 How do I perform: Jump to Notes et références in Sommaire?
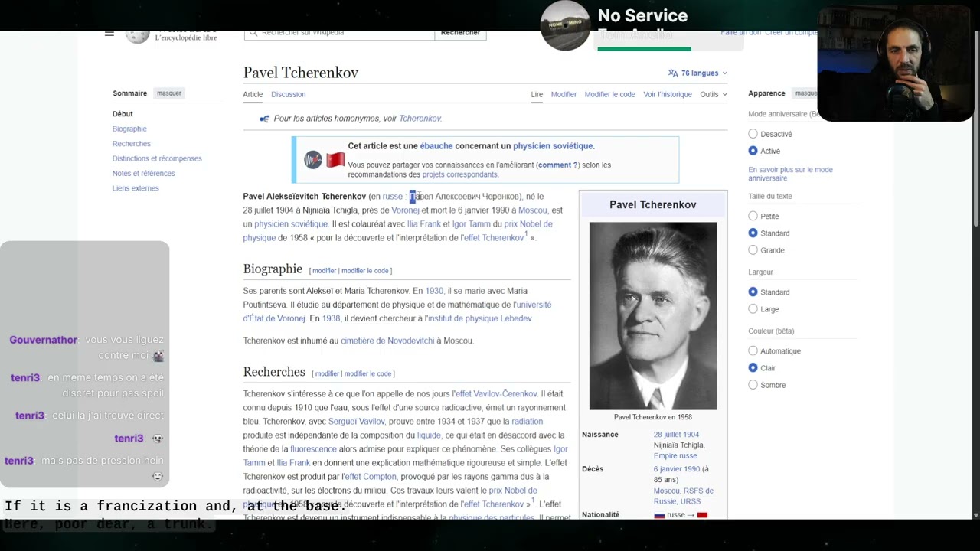[x=144, y=173]
